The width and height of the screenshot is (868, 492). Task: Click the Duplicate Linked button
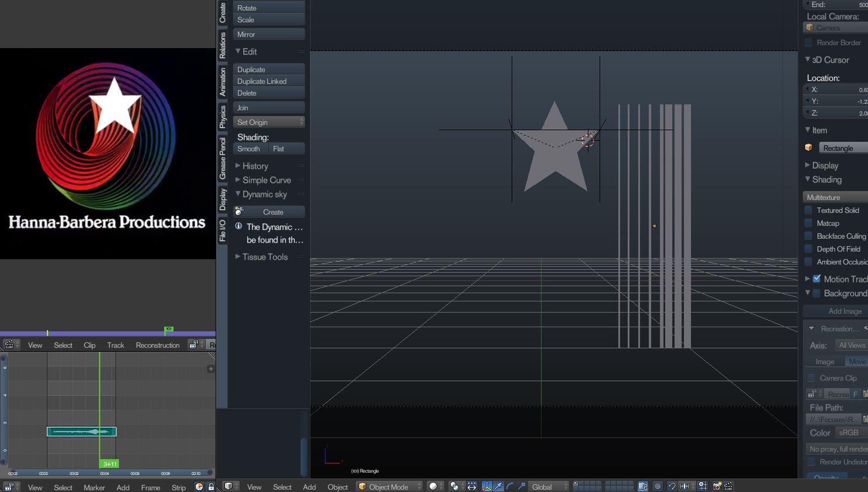coord(268,81)
